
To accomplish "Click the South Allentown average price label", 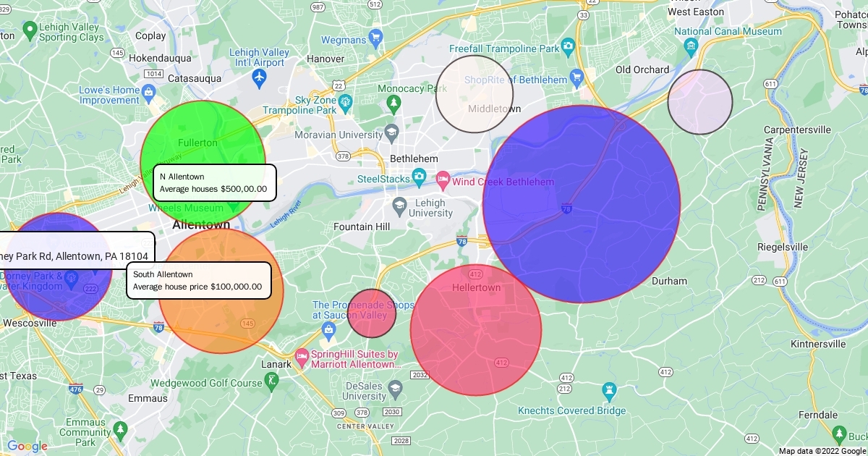I will [x=198, y=281].
